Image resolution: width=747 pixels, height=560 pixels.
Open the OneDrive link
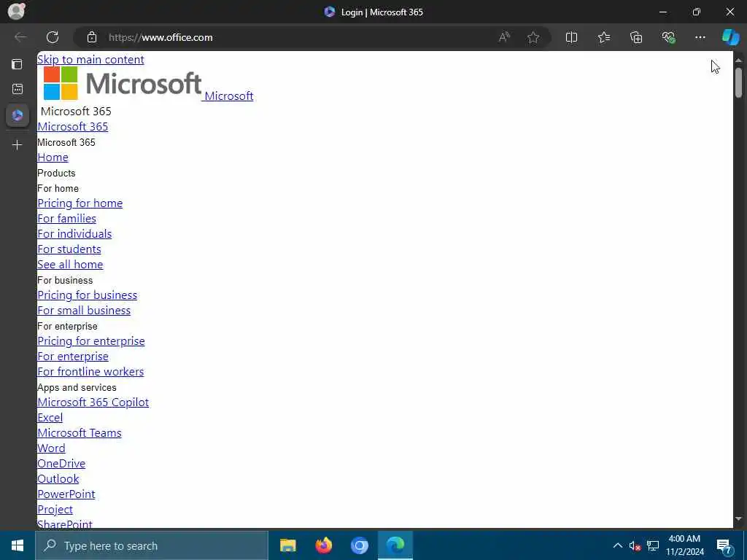pos(61,463)
